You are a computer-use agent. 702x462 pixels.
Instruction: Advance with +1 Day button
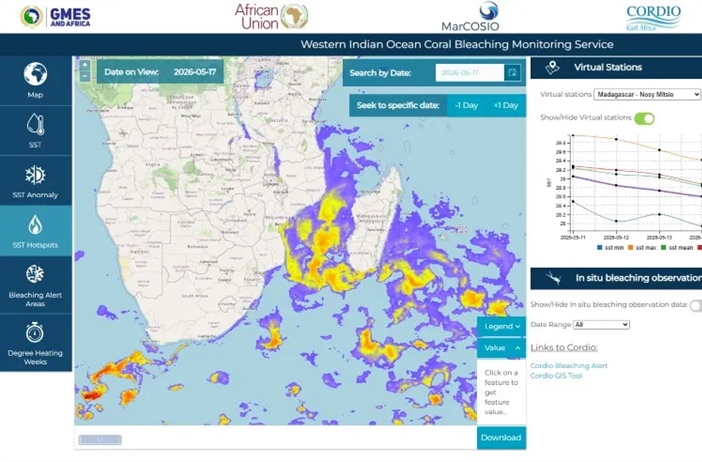point(506,106)
